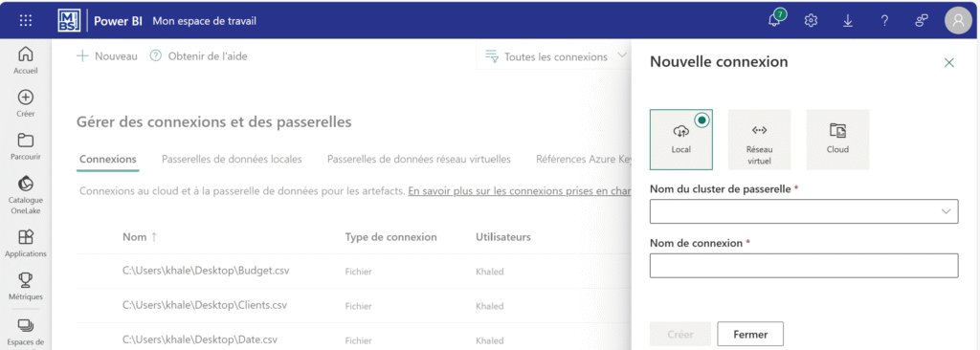Viewport: 980px width, 350px height.
Task: Open the app launcher waffle icon
Action: [26, 21]
